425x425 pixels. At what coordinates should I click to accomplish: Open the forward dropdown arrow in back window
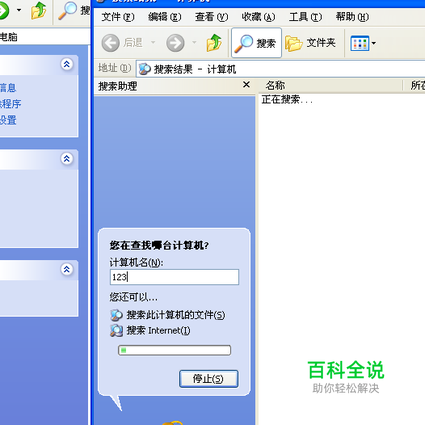pos(19,10)
